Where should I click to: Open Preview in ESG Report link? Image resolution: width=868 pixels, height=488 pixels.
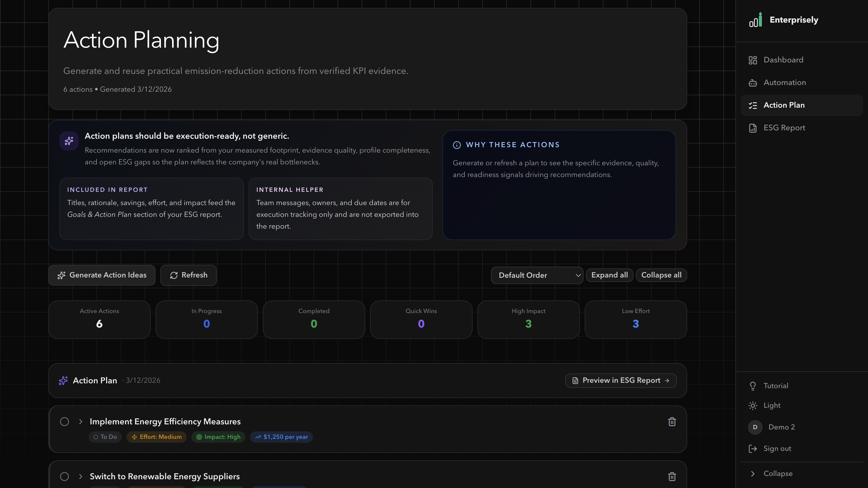point(621,380)
